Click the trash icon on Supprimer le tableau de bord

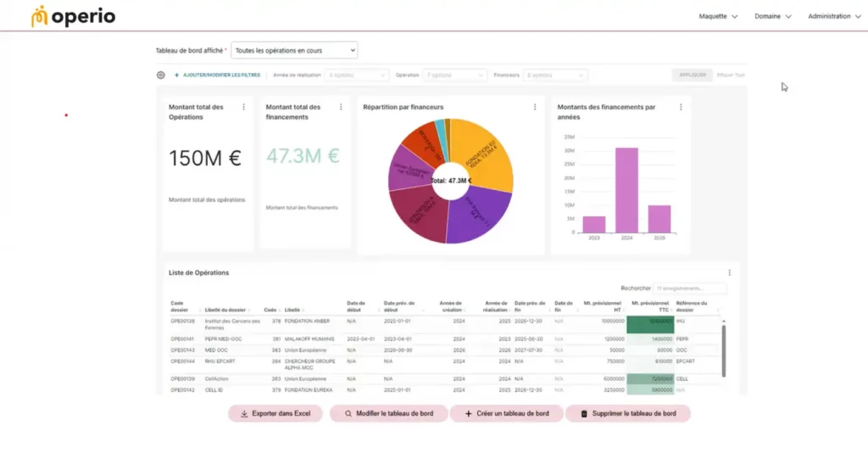point(584,414)
